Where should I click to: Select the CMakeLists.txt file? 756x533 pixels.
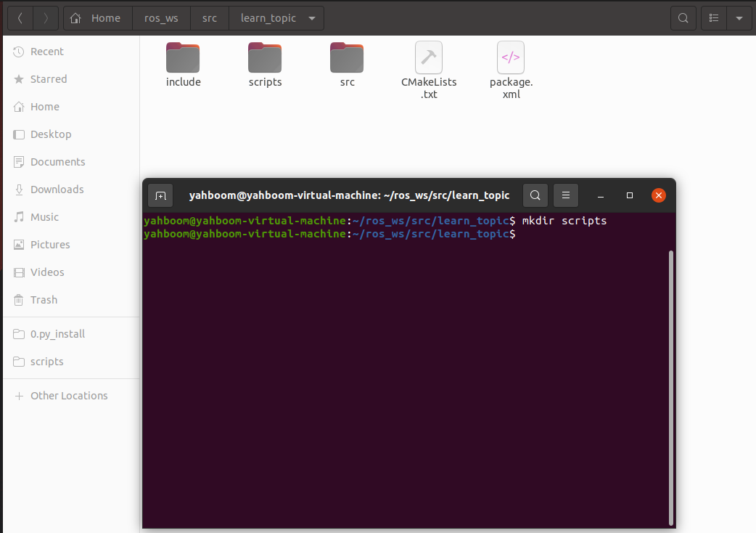coord(429,70)
